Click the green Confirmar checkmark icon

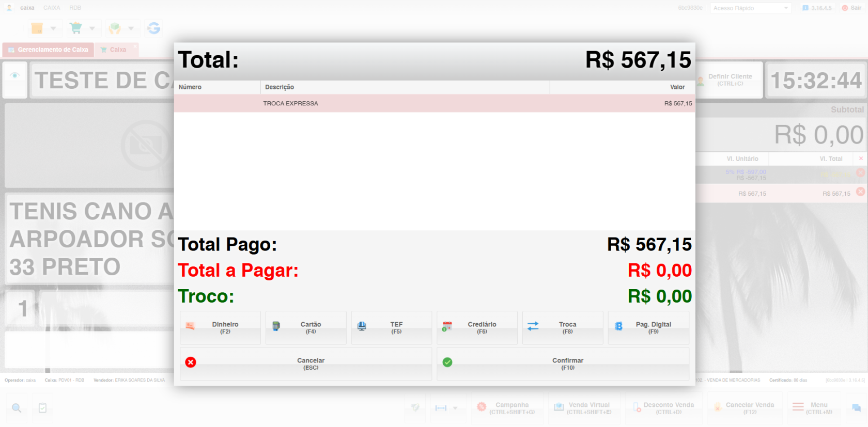[x=447, y=362]
